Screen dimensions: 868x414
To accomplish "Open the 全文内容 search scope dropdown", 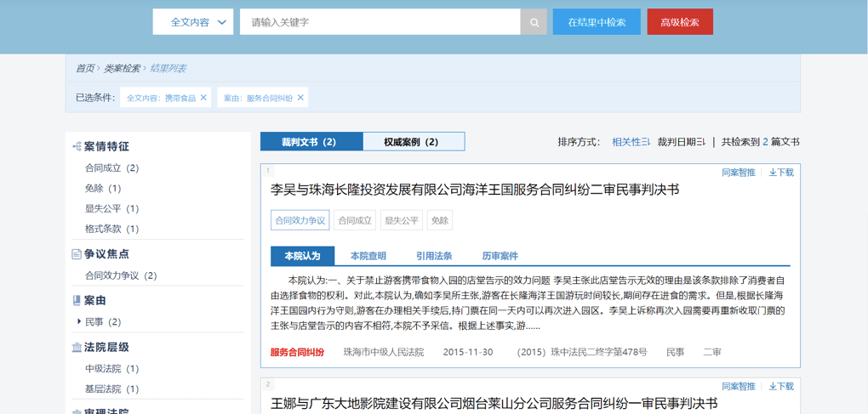I will (193, 22).
